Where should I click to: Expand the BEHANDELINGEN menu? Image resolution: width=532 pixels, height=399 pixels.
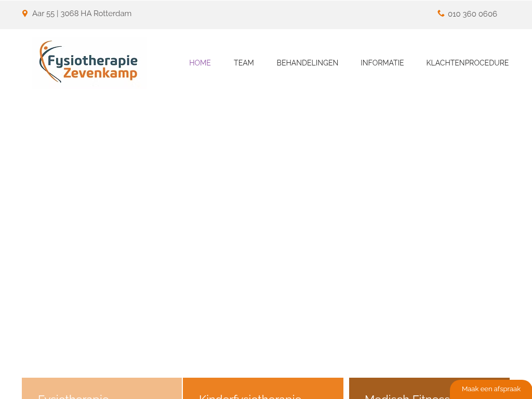[x=307, y=63]
